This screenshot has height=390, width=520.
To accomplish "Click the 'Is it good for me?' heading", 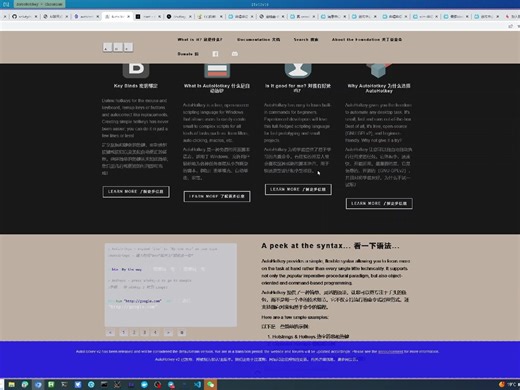I will click(298, 88).
